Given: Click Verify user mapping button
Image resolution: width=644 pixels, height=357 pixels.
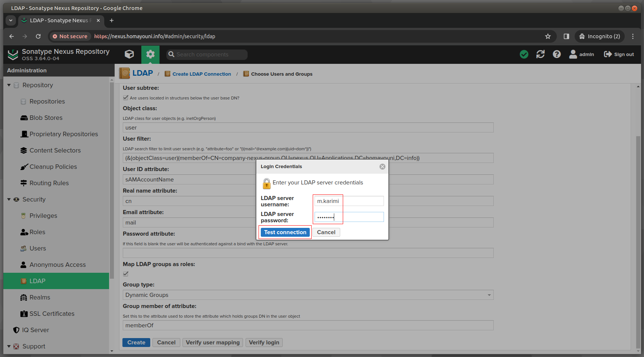Looking at the screenshot, I should 213,343.
